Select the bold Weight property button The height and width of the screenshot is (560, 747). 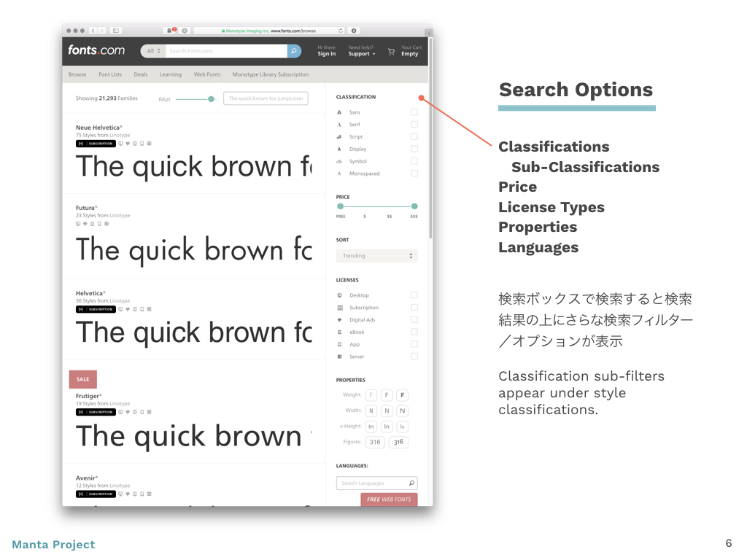403,395
